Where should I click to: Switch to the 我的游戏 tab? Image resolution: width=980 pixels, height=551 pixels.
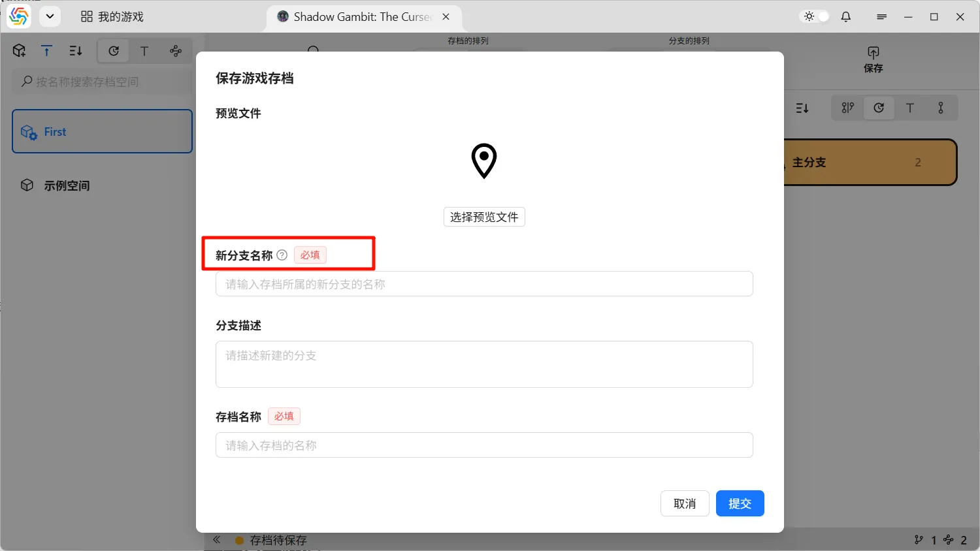(112, 17)
